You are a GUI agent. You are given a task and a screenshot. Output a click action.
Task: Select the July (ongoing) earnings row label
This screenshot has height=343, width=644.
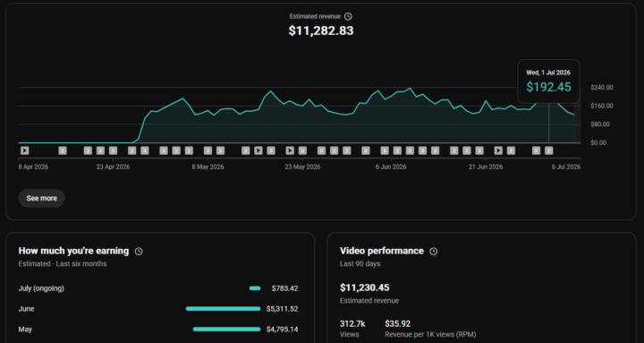41,288
